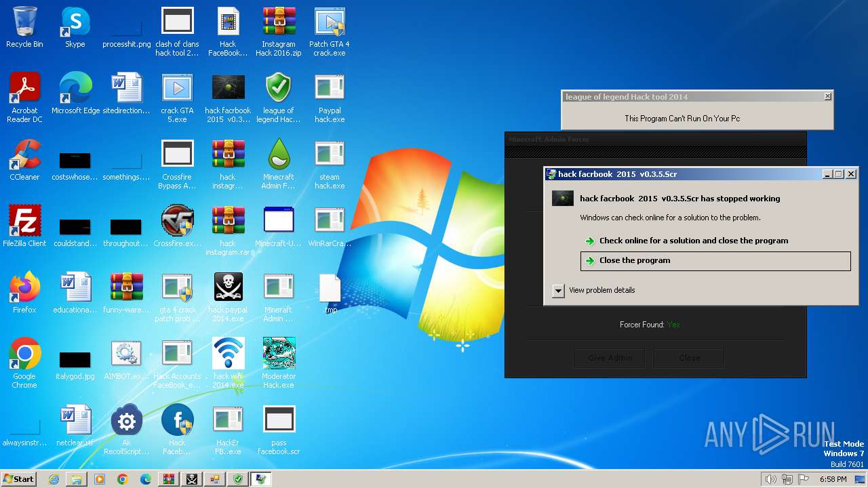Select the league of legend Hack desktop icon
The height and width of the screenshot is (488, 868).
[x=279, y=98]
